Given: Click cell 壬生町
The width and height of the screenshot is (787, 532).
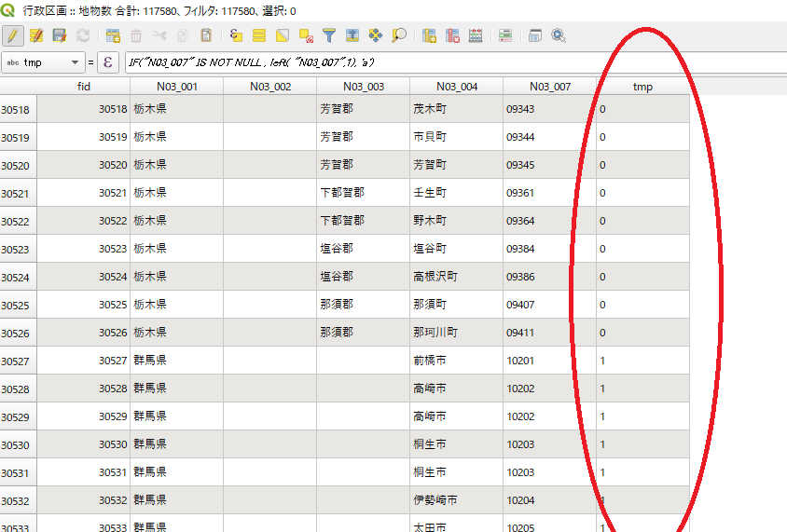Looking at the screenshot, I should [x=457, y=193].
